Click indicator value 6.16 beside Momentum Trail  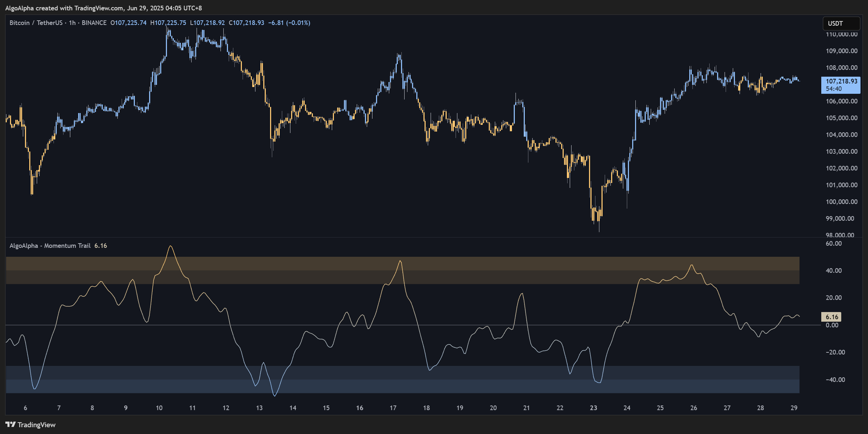(101, 246)
